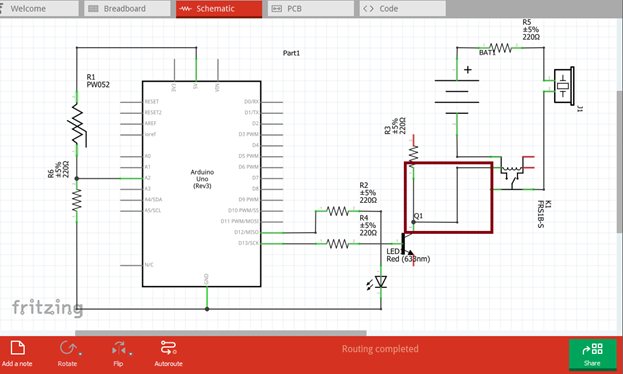Select resistor R5 symbol

[x=501, y=48]
